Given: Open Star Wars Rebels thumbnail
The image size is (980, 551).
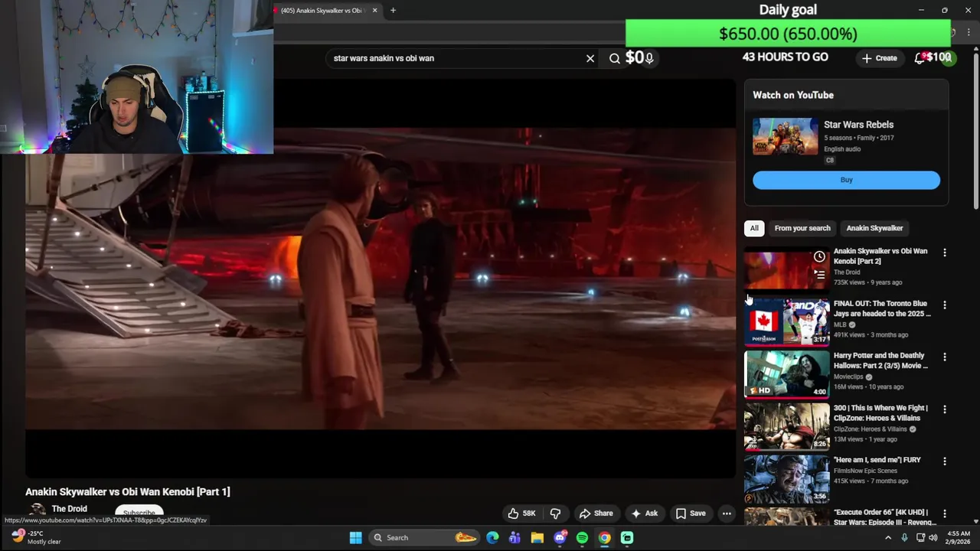Looking at the screenshot, I should point(785,136).
